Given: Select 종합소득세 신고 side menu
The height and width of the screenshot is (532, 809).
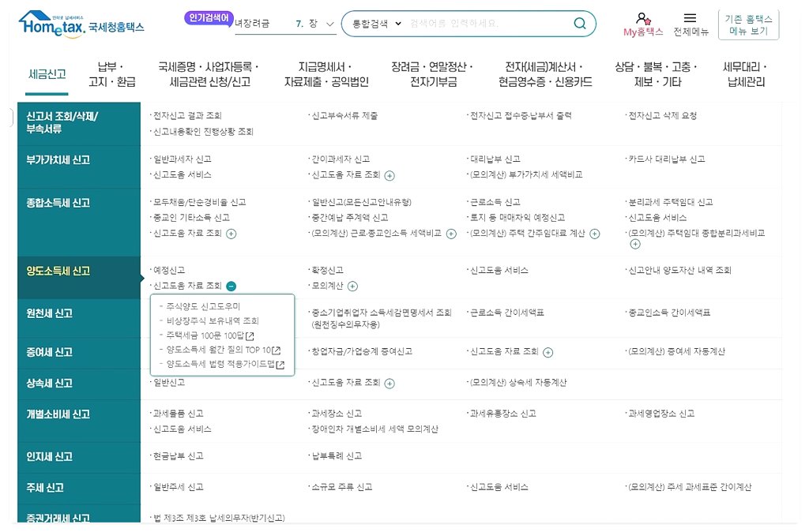Looking at the screenshot, I should pos(79,222).
